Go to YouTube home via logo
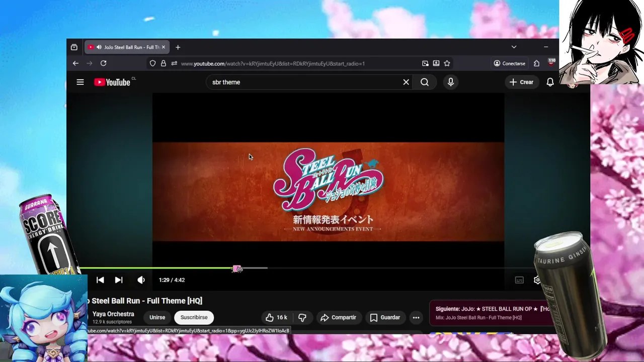644x362 pixels. click(x=112, y=82)
